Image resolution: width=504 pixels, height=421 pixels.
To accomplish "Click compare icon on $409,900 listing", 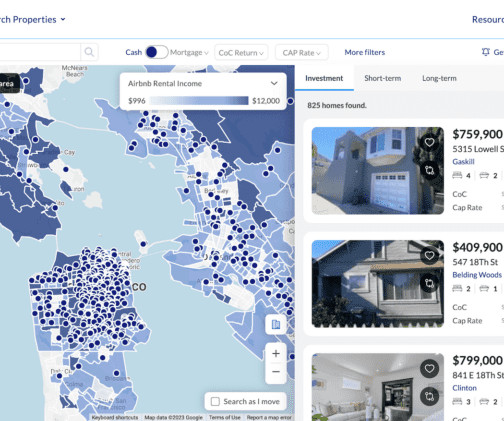I will click(429, 283).
